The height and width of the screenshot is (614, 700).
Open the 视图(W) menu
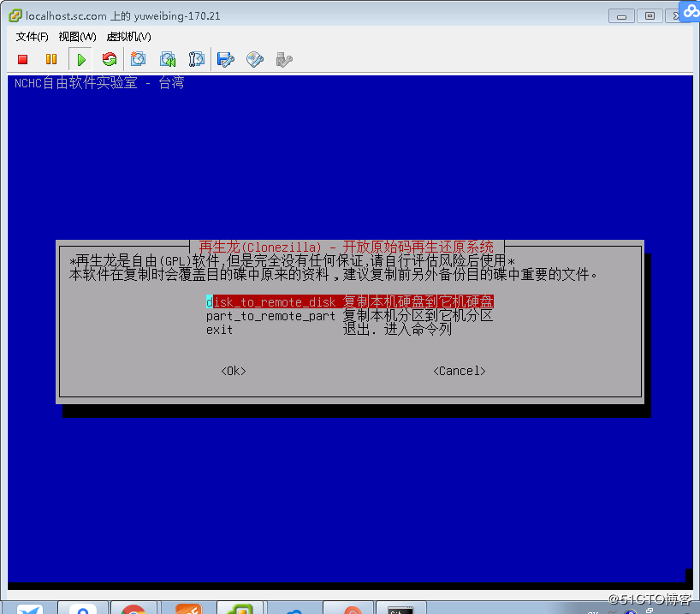78,37
